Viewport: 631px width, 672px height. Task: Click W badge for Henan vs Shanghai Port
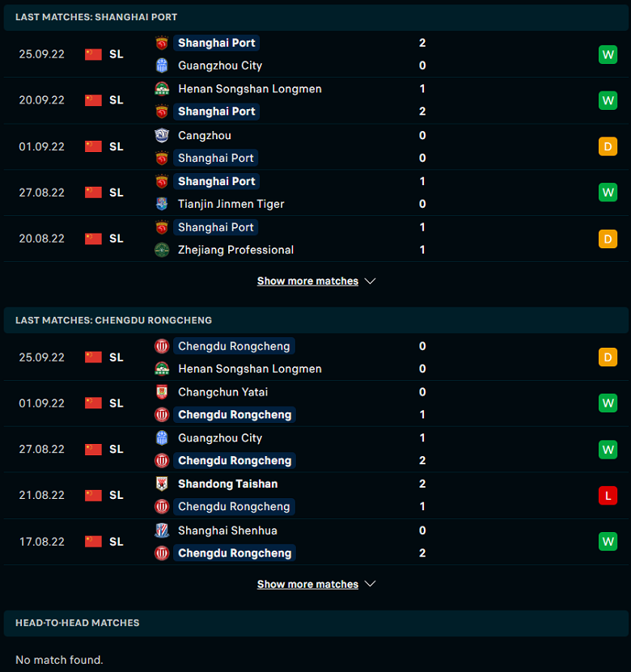[x=608, y=100]
